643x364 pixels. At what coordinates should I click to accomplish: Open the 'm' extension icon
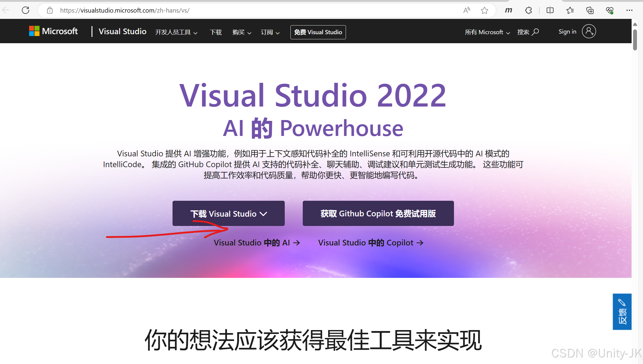tap(509, 10)
